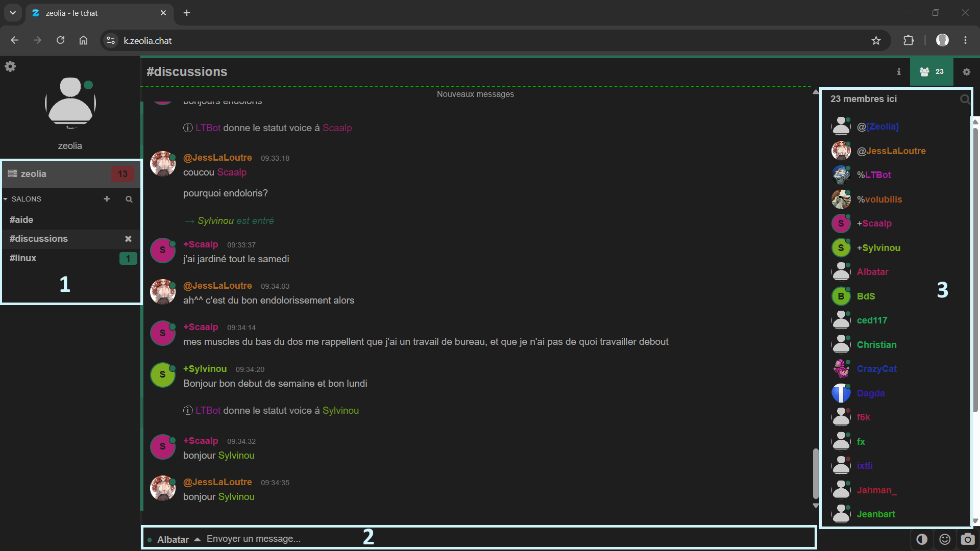Search members with magnifier icon
Image resolution: width=980 pixels, height=551 pixels.
click(x=964, y=99)
